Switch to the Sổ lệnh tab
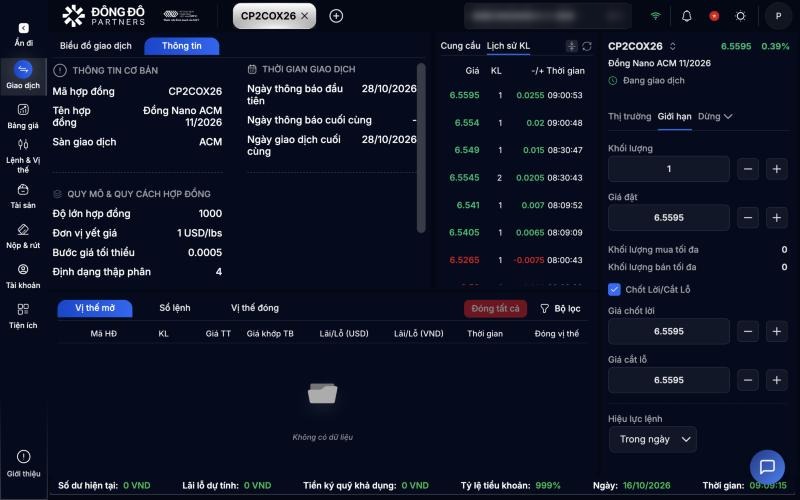Screen dimensions: 800x500 [174, 308]
